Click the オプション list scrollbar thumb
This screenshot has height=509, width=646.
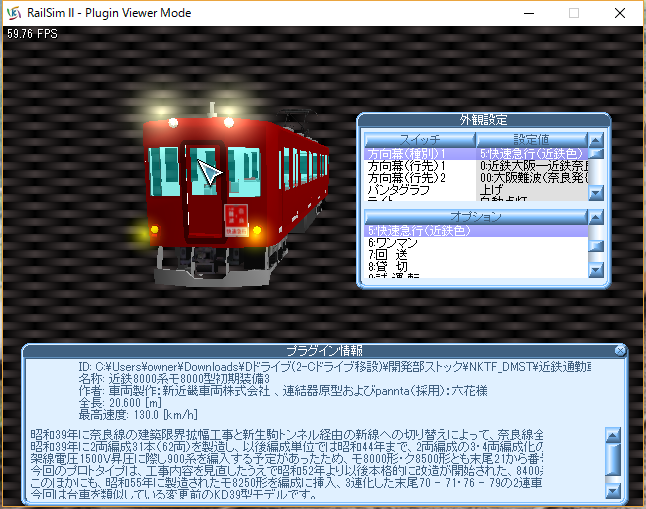(596, 246)
